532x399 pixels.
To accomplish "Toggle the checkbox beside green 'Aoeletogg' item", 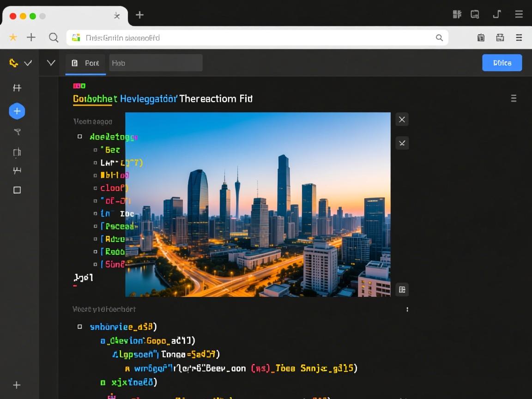I will click(x=80, y=137).
